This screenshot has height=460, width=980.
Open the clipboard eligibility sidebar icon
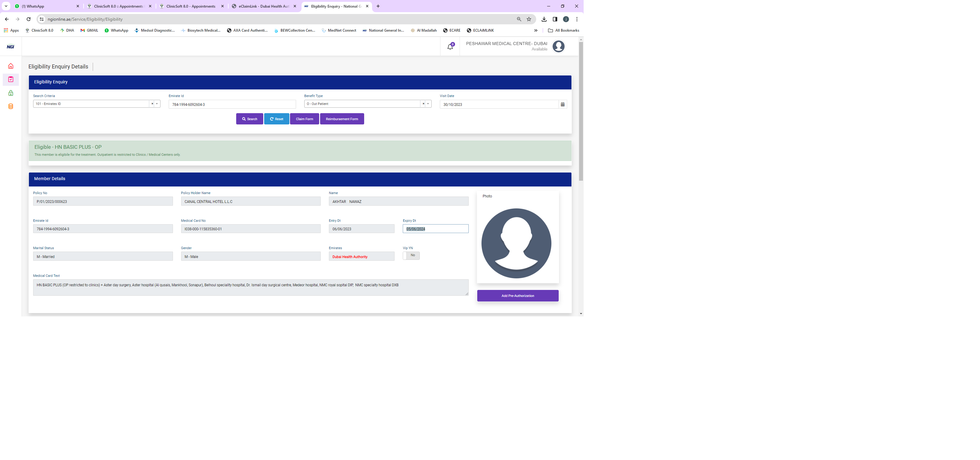11,79
